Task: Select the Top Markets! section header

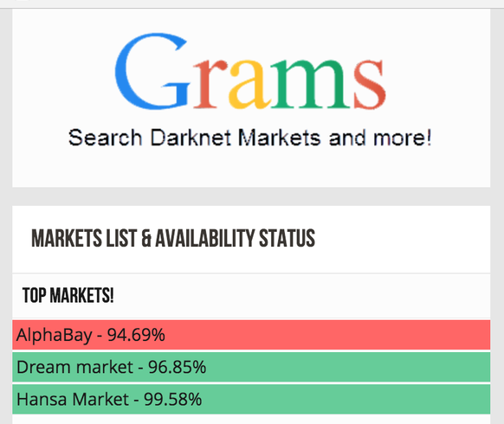Action: [68, 295]
